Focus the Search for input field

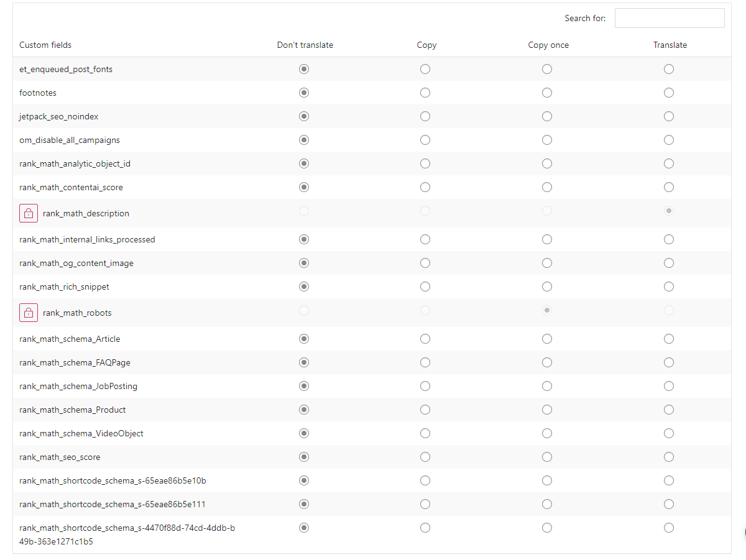(670, 18)
